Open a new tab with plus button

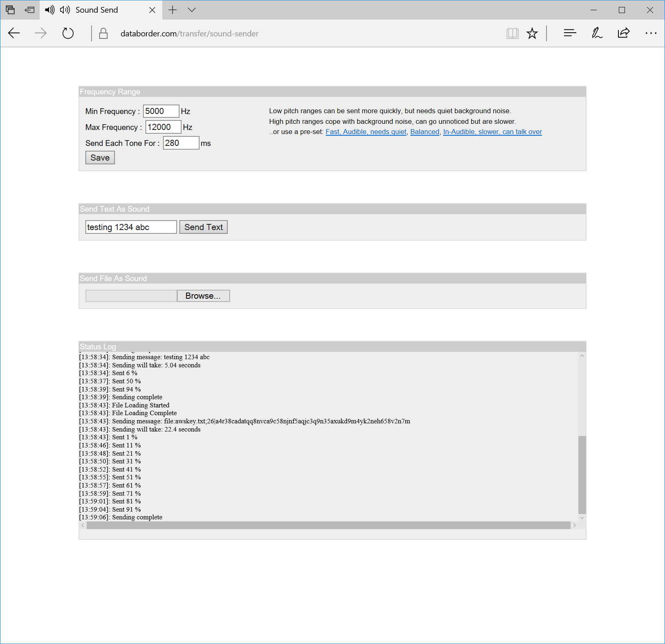[x=172, y=10]
